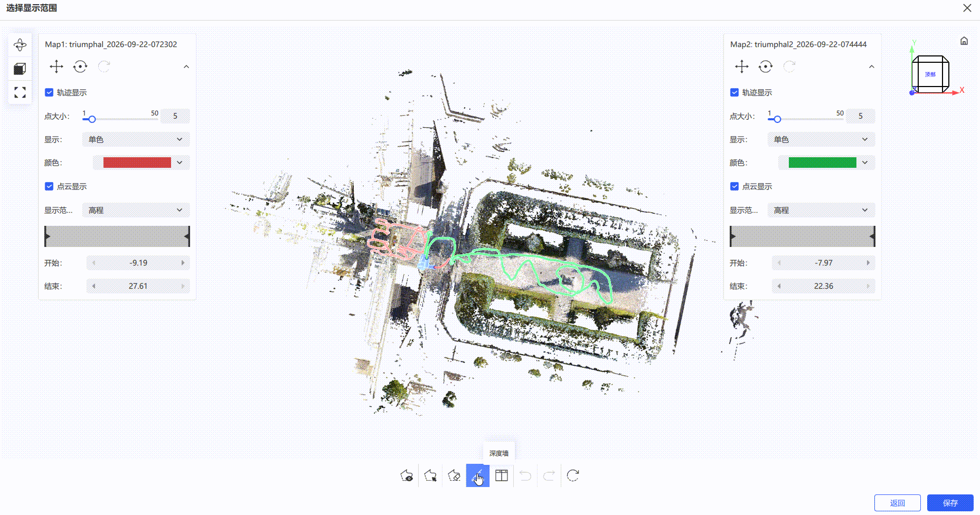Viewport: 980px width, 515px height.
Task: Click the greyed reset icon in Map1 panel
Action: [104, 66]
